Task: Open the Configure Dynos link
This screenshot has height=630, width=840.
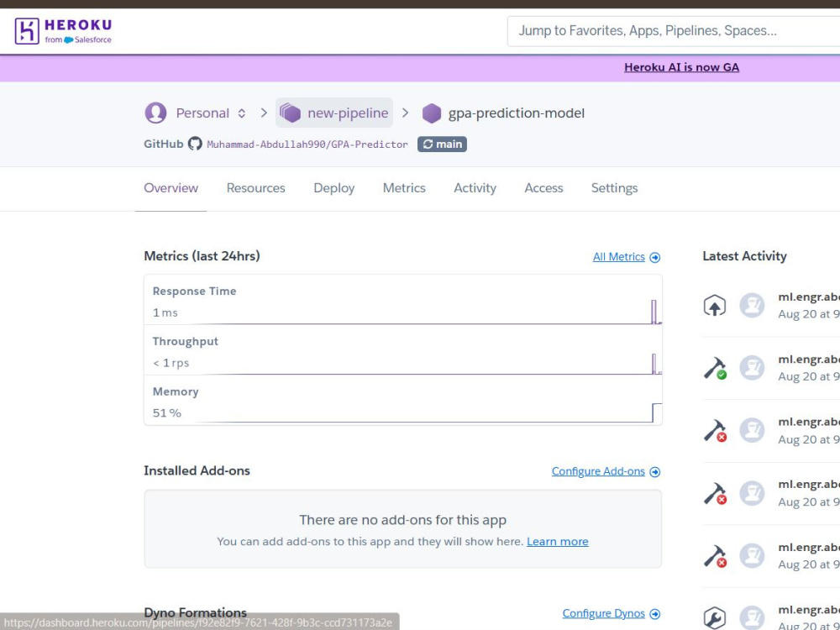Action: pos(603,614)
